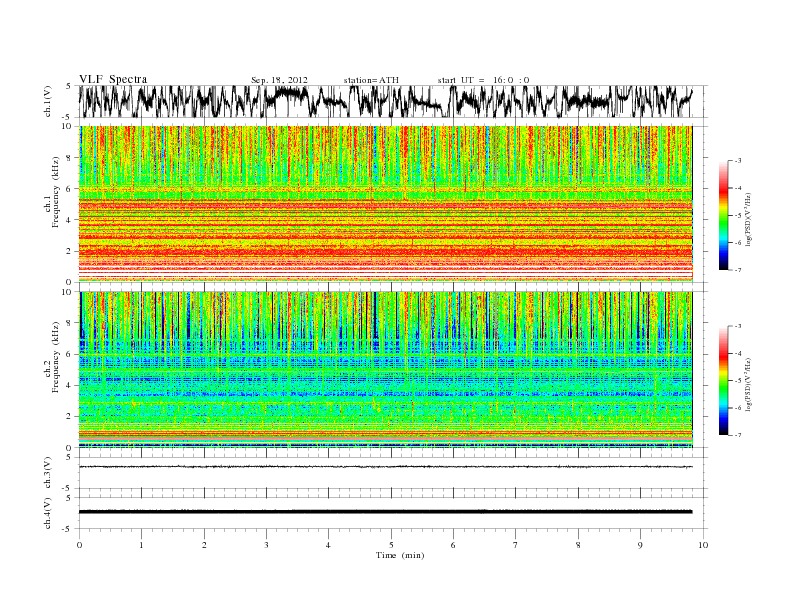Click time axis tick label "9"

point(640,545)
